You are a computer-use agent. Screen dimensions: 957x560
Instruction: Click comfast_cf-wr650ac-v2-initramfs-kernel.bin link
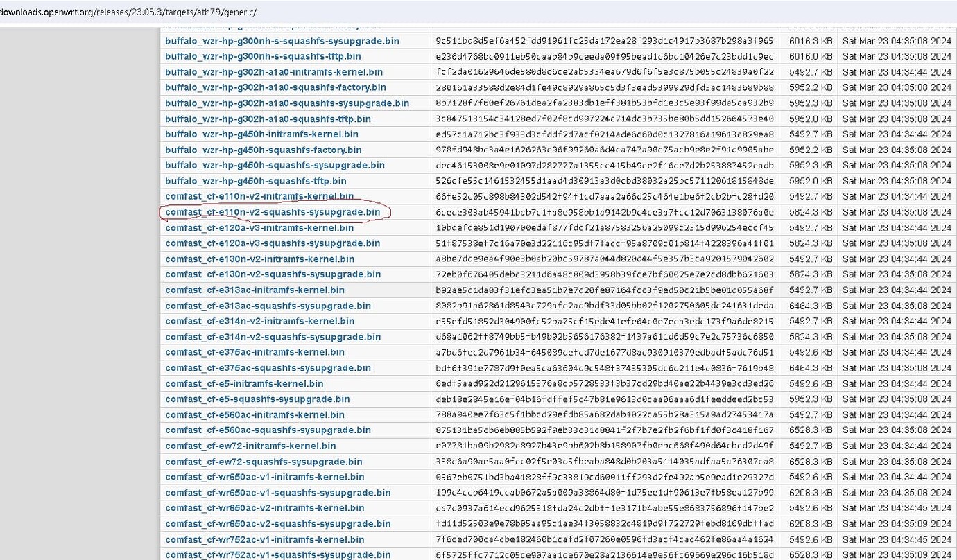[264, 508]
